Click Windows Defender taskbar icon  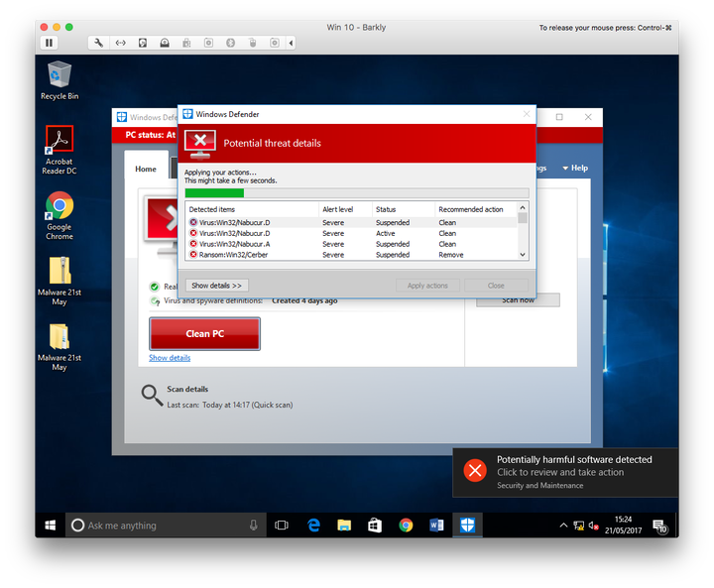467,526
